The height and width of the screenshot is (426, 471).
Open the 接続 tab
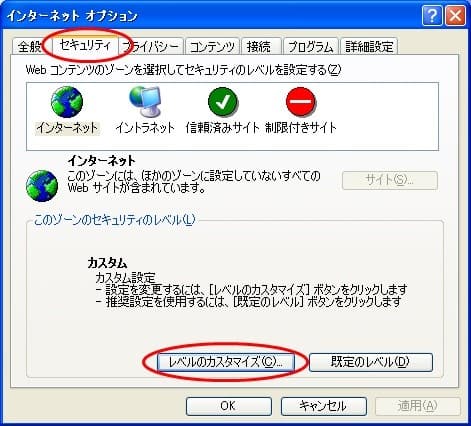(259, 46)
